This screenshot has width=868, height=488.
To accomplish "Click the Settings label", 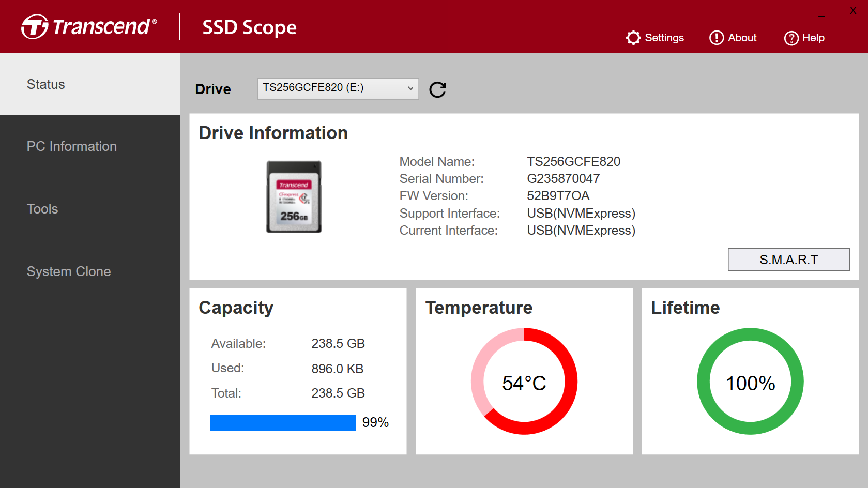I will click(664, 38).
